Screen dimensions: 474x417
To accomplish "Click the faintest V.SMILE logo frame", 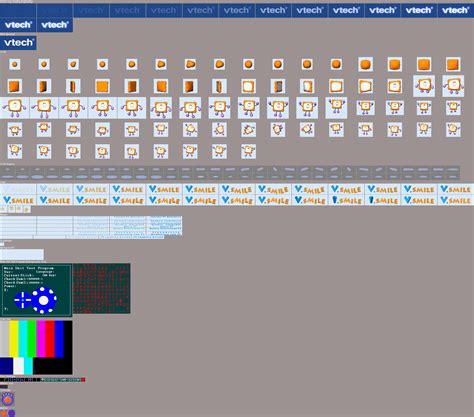I will click(x=18, y=189).
